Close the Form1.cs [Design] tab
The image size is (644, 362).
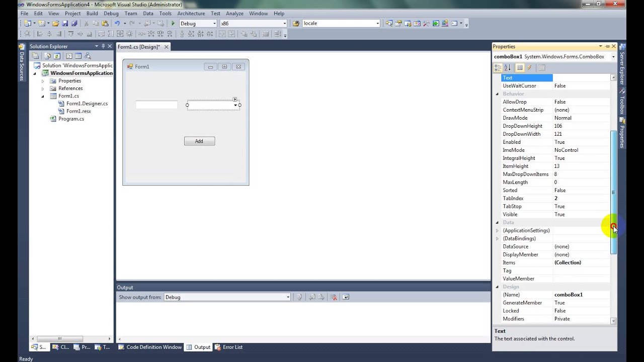click(166, 47)
